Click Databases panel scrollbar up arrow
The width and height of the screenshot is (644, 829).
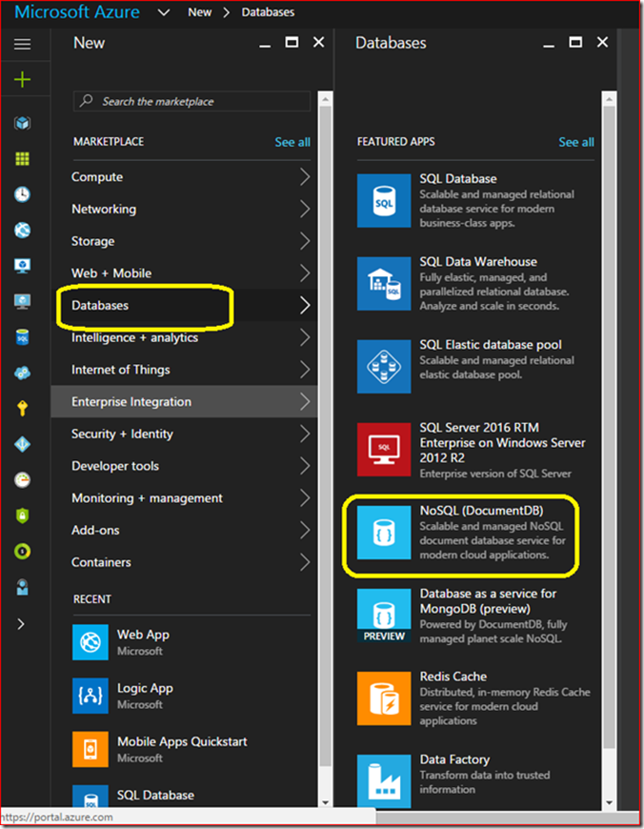pos(609,99)
